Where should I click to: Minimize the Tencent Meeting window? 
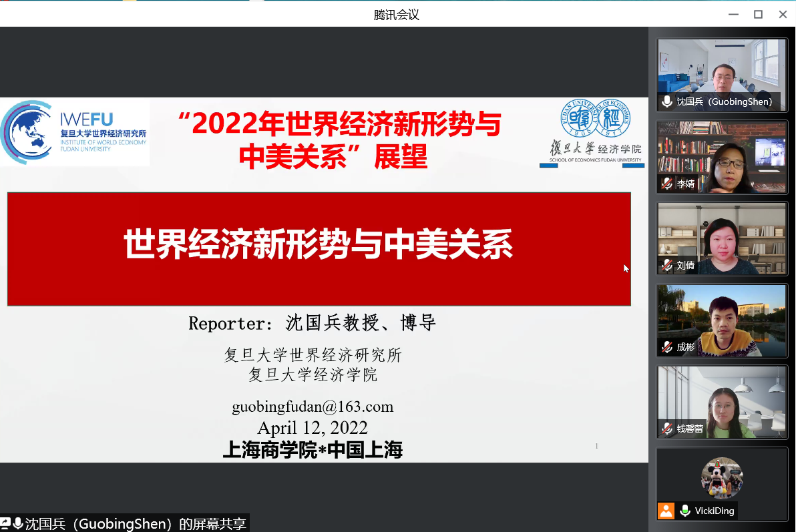coord(733,14)
